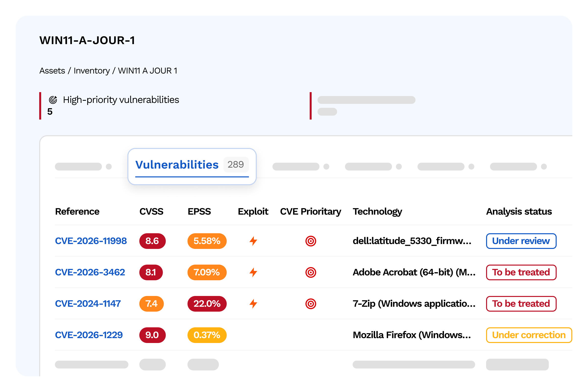Click the 0.37% EPSS badge
Image resolution: width=588 pixels, height=392 pixels.
click(x=207, y=335)
